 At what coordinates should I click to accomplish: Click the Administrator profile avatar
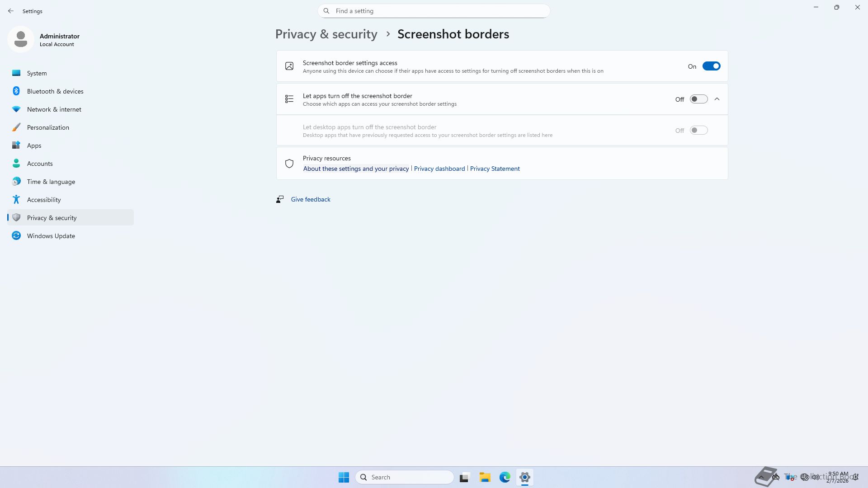(21, 39)
